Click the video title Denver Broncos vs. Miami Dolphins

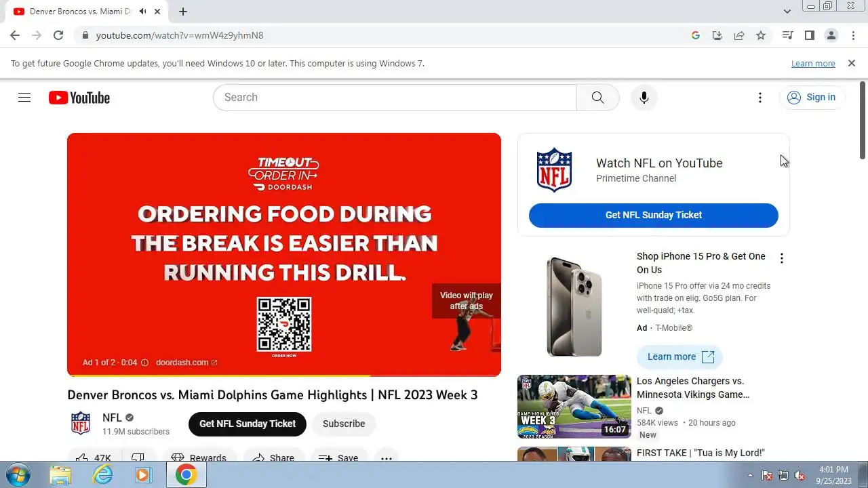pos(273,395)
